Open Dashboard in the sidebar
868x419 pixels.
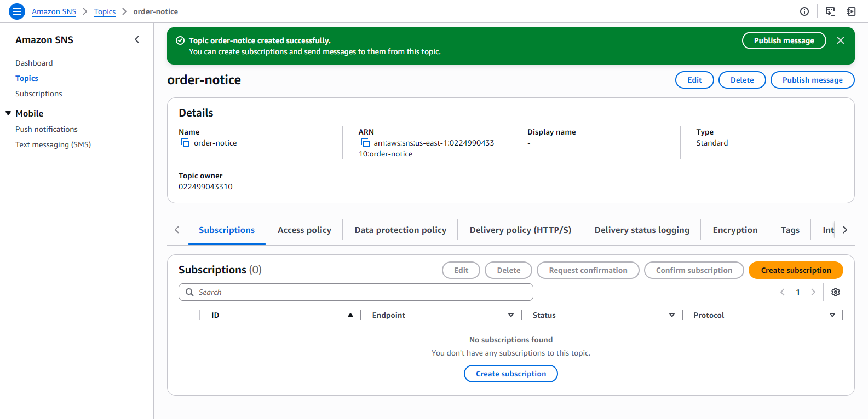pyautogui.click(x=34, y=63)
